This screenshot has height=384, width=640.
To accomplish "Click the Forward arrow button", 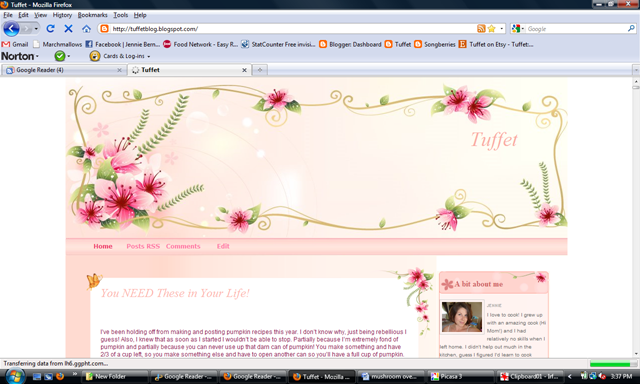I will tap(27, 29).
